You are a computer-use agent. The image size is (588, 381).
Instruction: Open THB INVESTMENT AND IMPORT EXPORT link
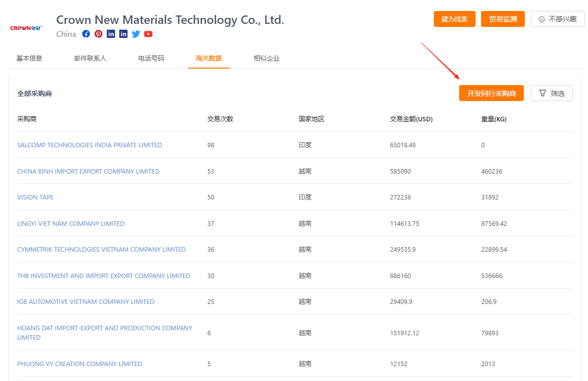pos(103,276)
